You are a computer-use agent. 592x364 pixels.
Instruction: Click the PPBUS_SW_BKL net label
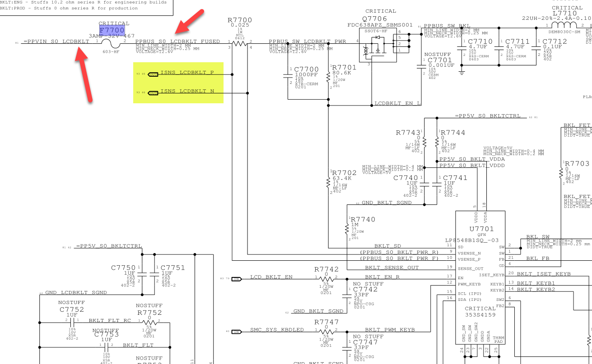447,27
